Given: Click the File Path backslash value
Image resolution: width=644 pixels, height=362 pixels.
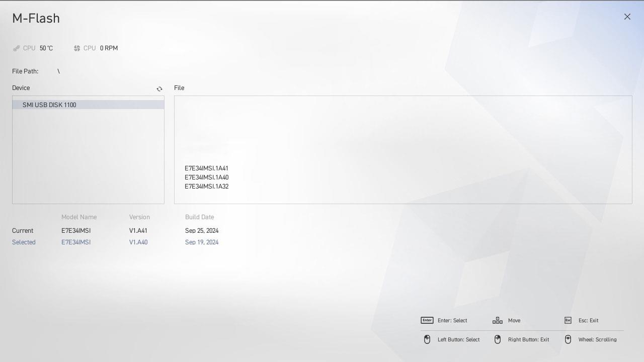Looking at the screenshot, I should coord(58,71).
